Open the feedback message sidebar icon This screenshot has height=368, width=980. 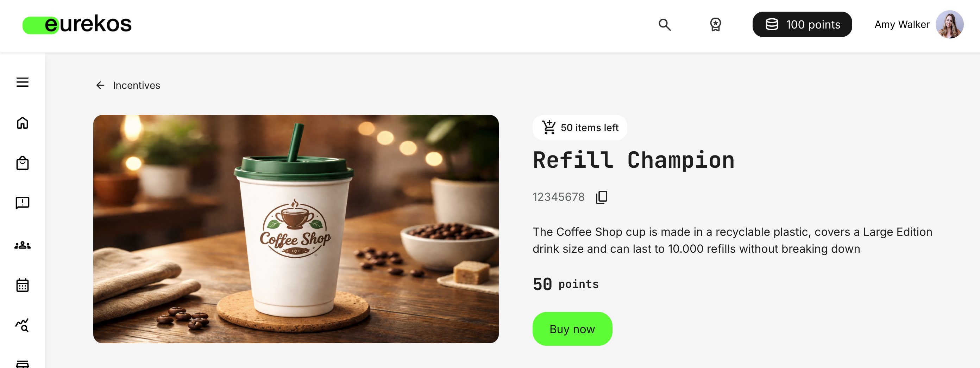tap(23, 203)
